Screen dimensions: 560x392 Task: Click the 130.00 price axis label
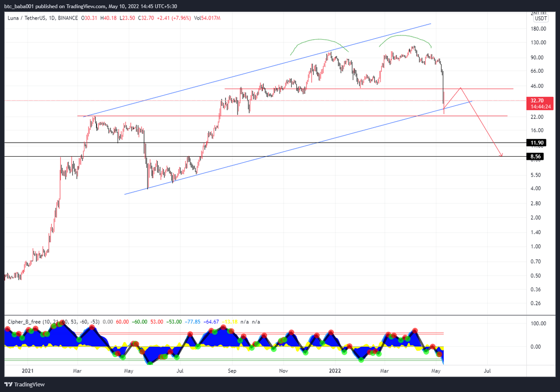coord(539,43)
